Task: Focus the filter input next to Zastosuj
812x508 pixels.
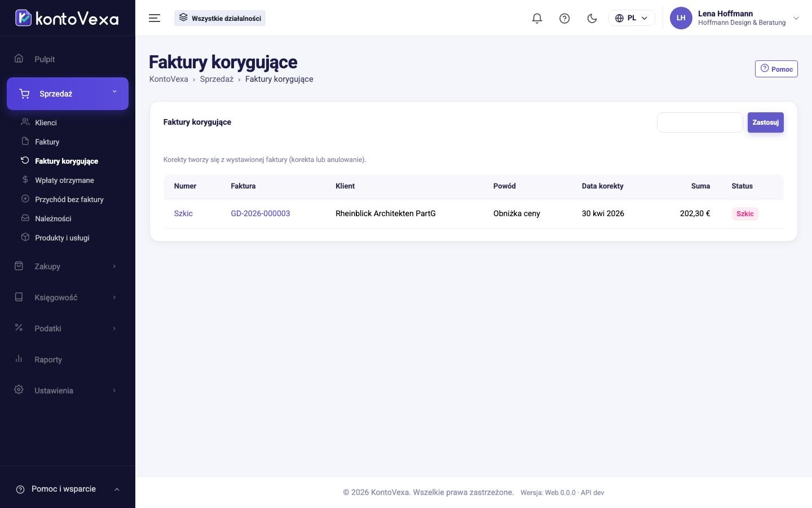Action: 700,122
